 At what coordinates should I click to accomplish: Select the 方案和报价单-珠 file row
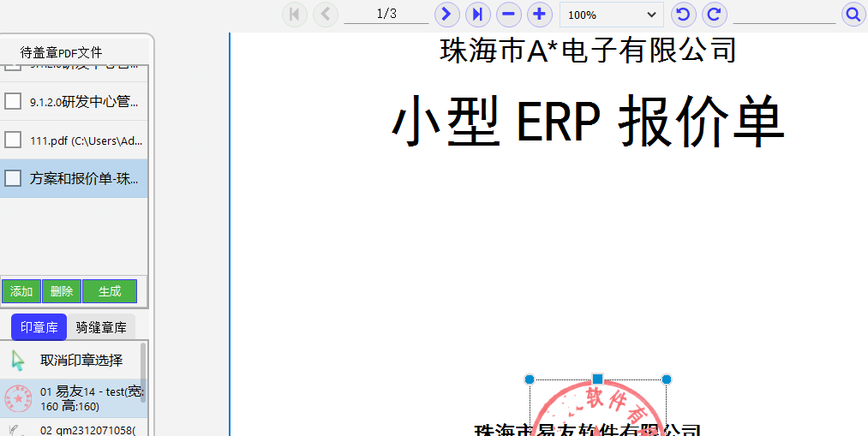pos(74,178)
